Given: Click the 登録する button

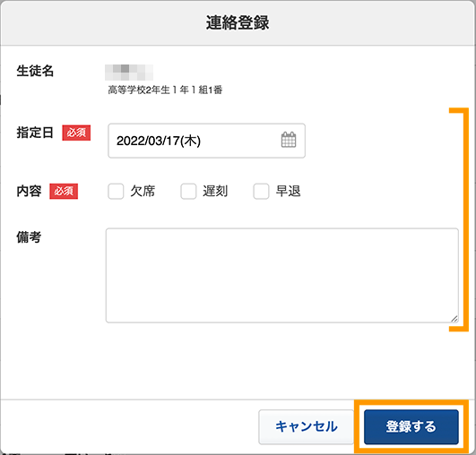Looking at the screenshot, I should coord(411,427).
